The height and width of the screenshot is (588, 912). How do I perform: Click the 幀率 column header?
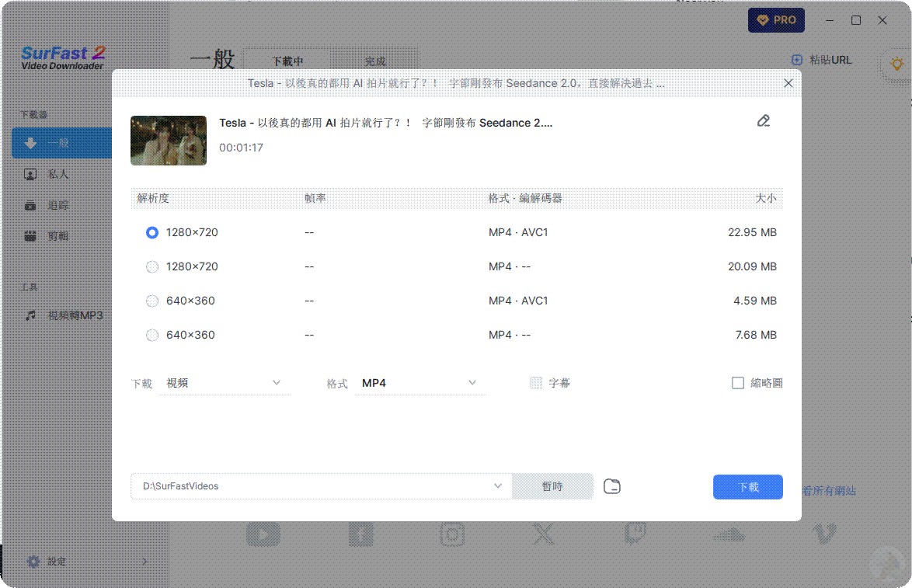click(x=315, y=198)
